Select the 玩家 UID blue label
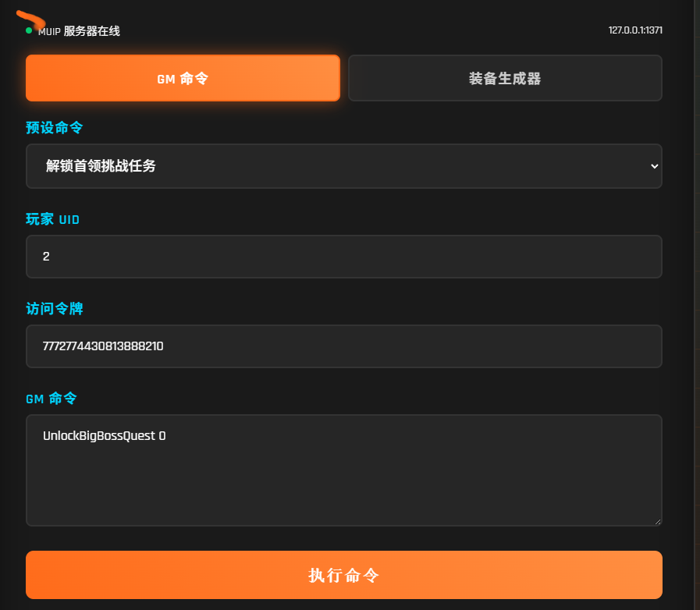700x610 pixels. 52,219
